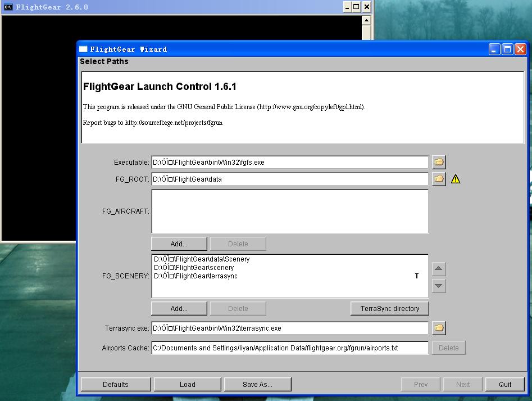Click into the Terrasync exe path field
Image resolution: width=532 pixels, height=401 pixels.
pyautogui.click(x=290, y=328)
